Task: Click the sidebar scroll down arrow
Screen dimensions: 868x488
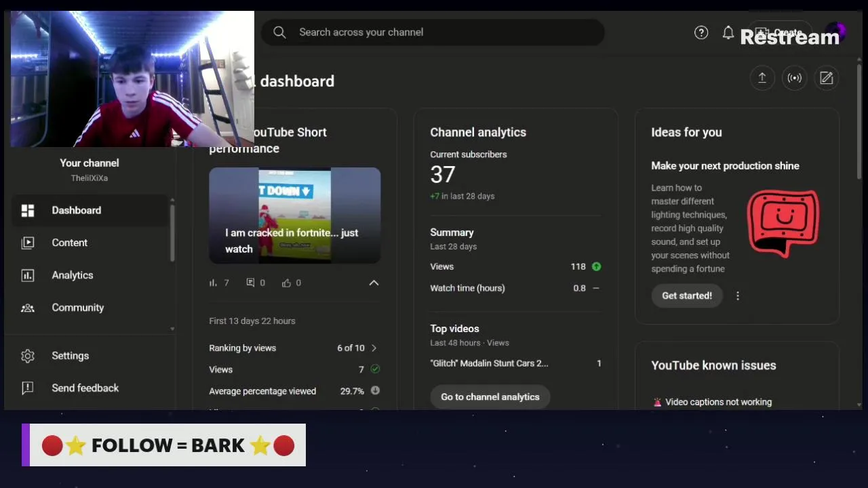Action: tap(172, 329)
